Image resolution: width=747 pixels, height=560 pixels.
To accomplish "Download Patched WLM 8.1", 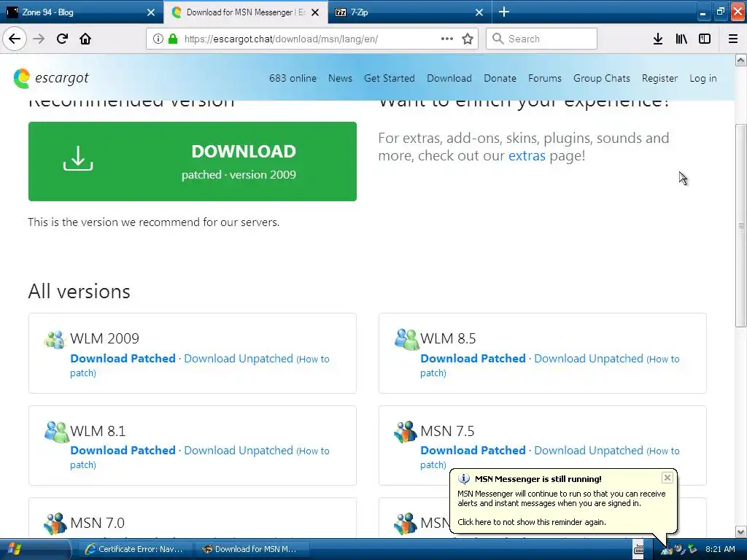I will pyautogui.click(x=123, y=451).
